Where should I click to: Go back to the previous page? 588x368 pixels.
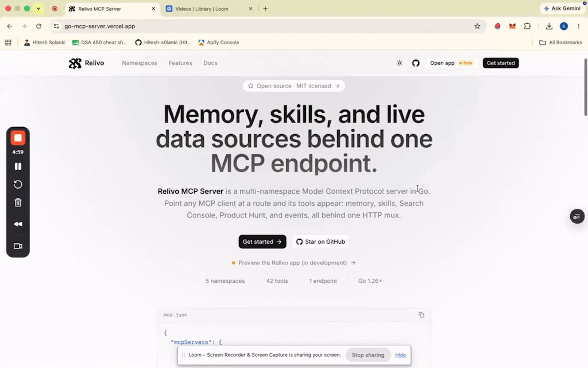click(10, 26)
